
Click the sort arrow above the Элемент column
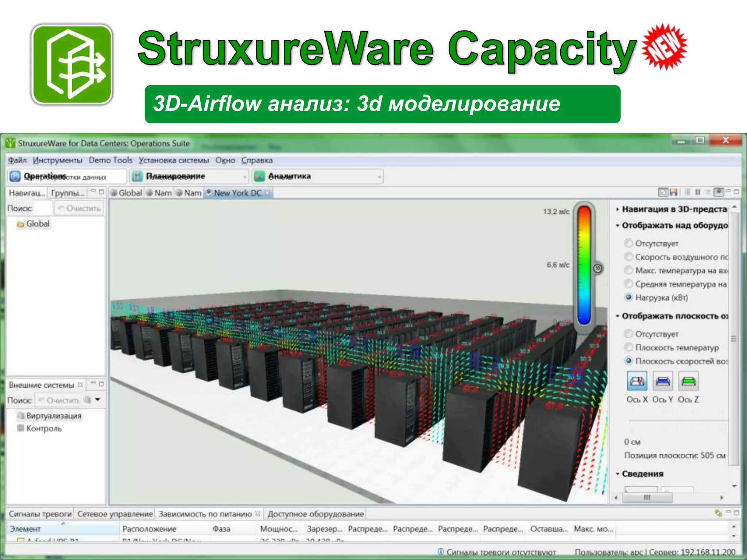click(x=63, y=524)
